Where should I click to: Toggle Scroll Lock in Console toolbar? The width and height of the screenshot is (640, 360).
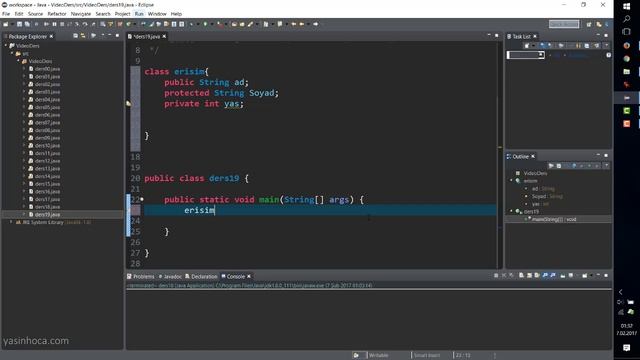529,276
